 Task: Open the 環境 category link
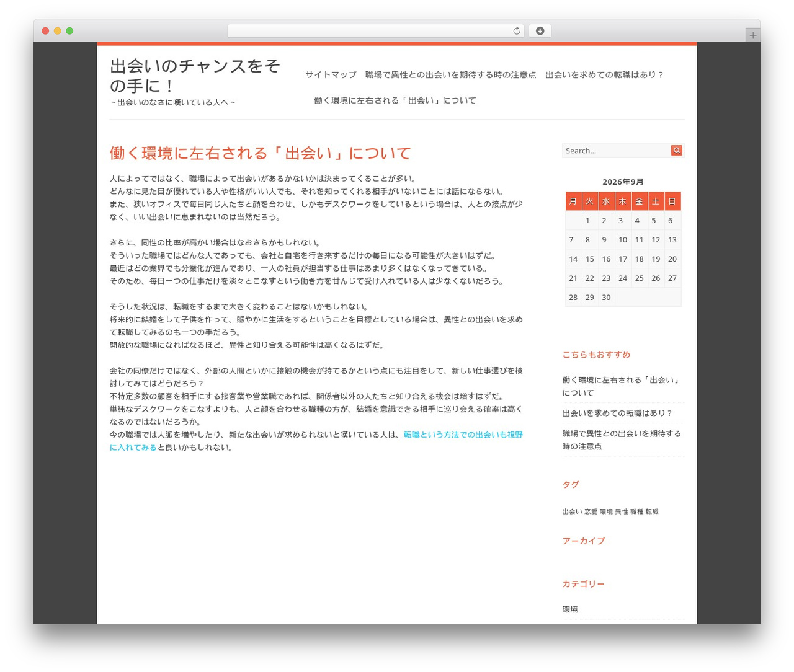(x=570, y=609)
